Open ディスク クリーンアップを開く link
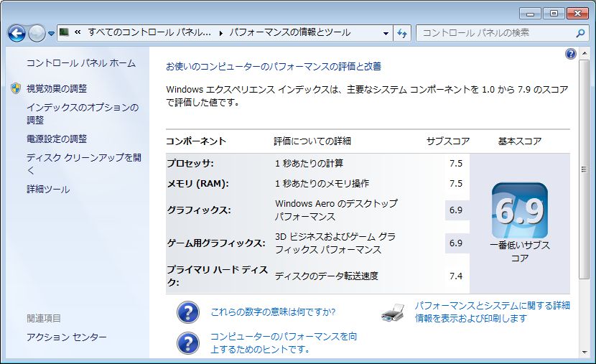 [83, 164]
